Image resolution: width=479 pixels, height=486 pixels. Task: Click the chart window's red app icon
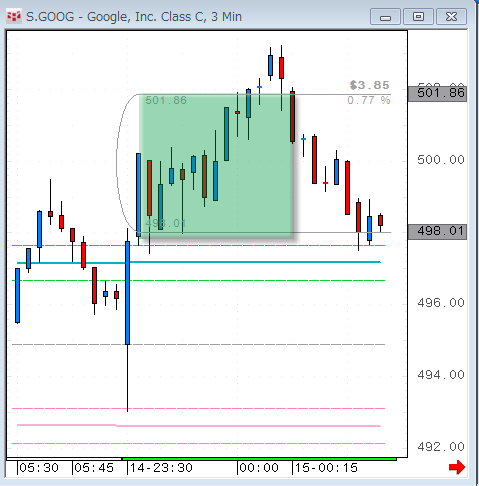tap(14, 16)
